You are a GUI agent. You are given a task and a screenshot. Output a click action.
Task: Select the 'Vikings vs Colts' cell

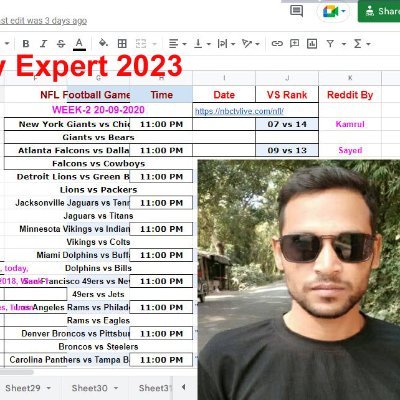[98, 242]
